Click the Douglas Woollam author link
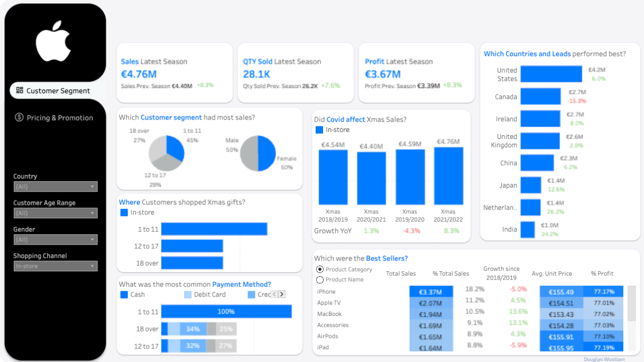 (604, 359)
